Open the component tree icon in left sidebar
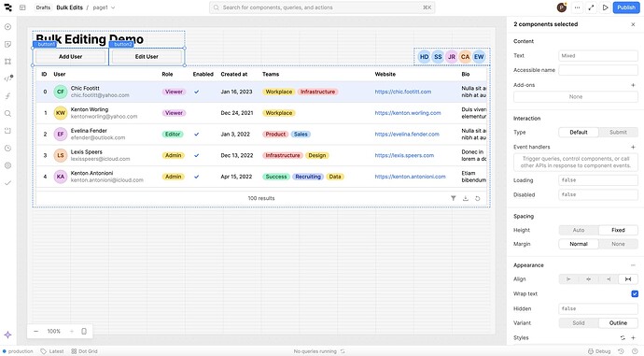This screenshot has height=356, width=644. (7, 62)
